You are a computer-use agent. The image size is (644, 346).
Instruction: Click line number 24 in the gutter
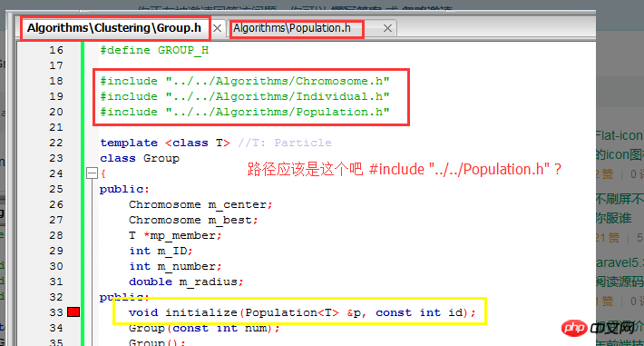(56, 173)
